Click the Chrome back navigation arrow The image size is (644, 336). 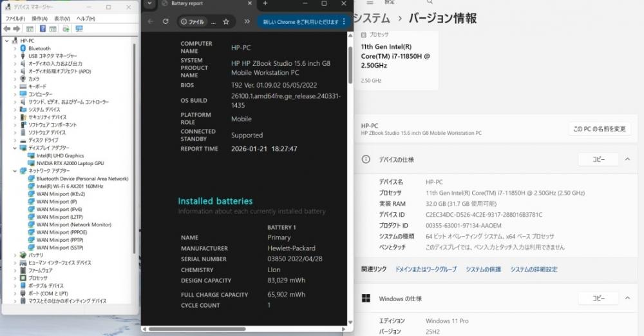150,21
